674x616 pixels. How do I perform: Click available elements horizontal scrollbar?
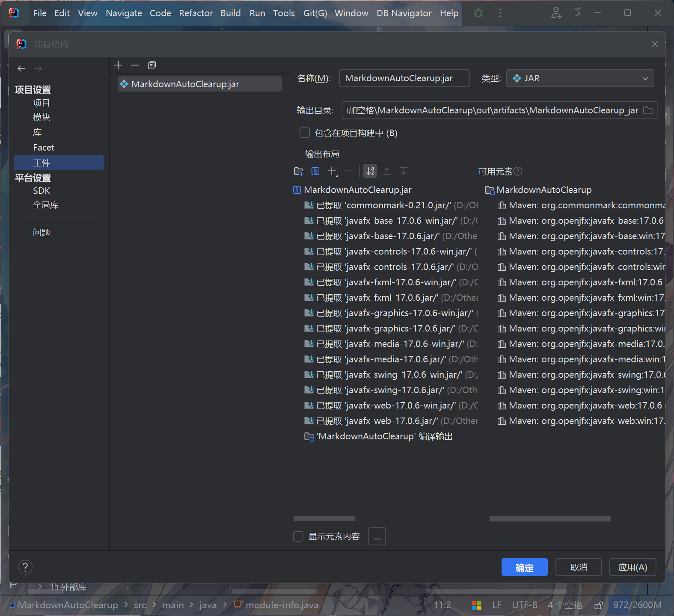point(550,518)
